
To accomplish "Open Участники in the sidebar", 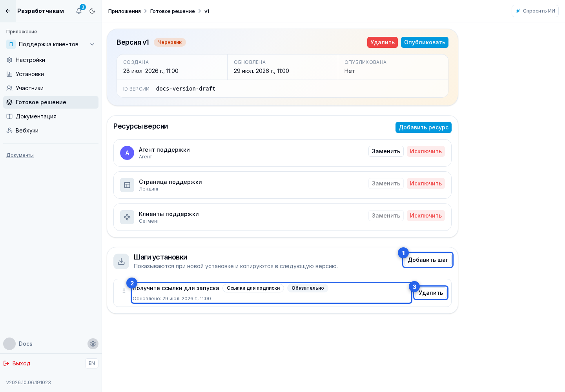I will (x=51, y=88).
